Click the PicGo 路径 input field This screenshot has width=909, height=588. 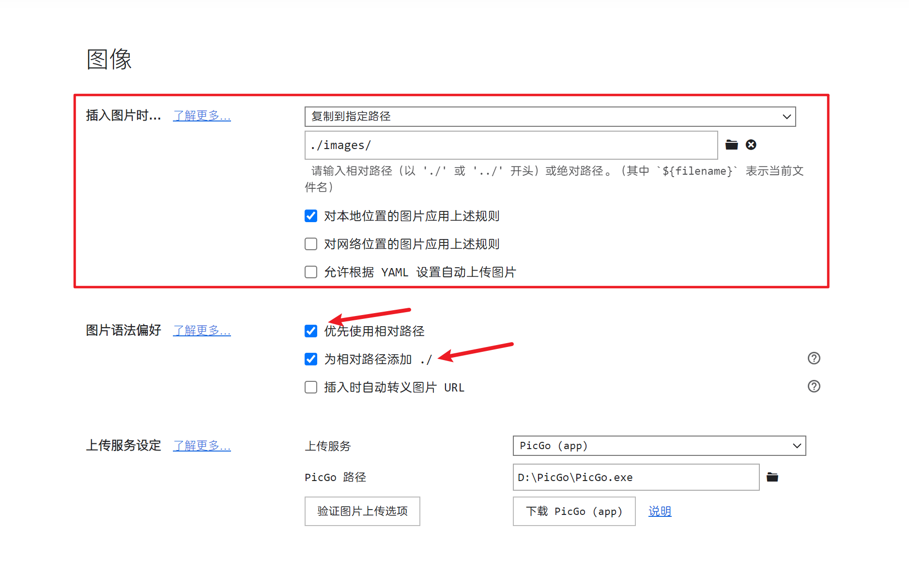pos(635,477)
